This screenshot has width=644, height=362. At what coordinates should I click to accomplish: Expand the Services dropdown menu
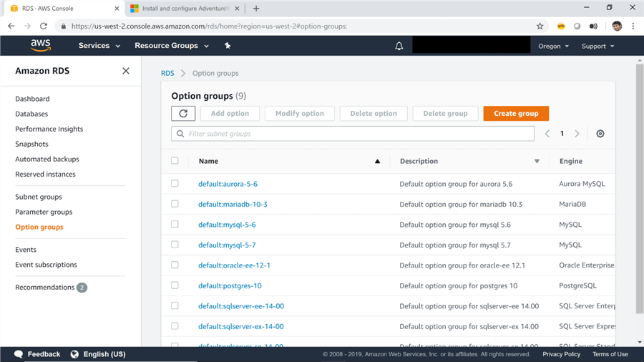99,46
